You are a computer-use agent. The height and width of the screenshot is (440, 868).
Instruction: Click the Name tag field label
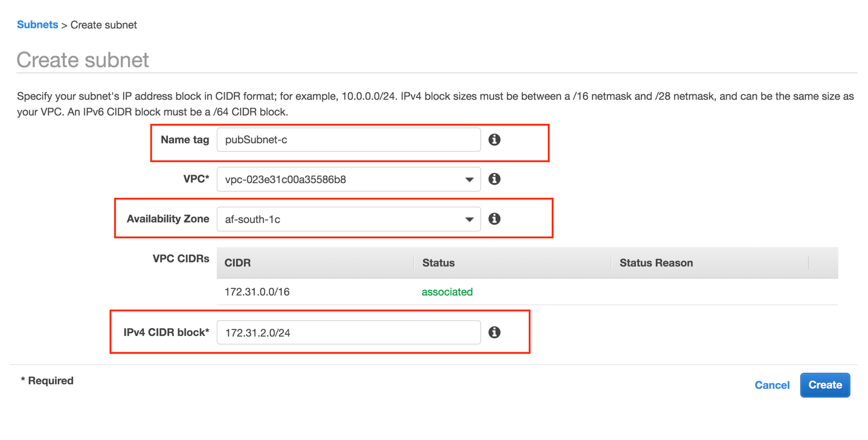tap(185, 140)
